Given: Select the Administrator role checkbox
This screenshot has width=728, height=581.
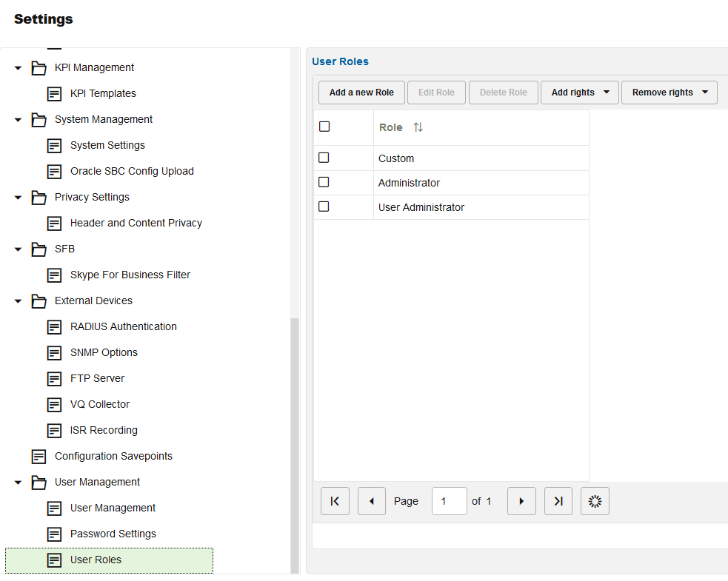Looking at the screenshot, I should [324, 182].
